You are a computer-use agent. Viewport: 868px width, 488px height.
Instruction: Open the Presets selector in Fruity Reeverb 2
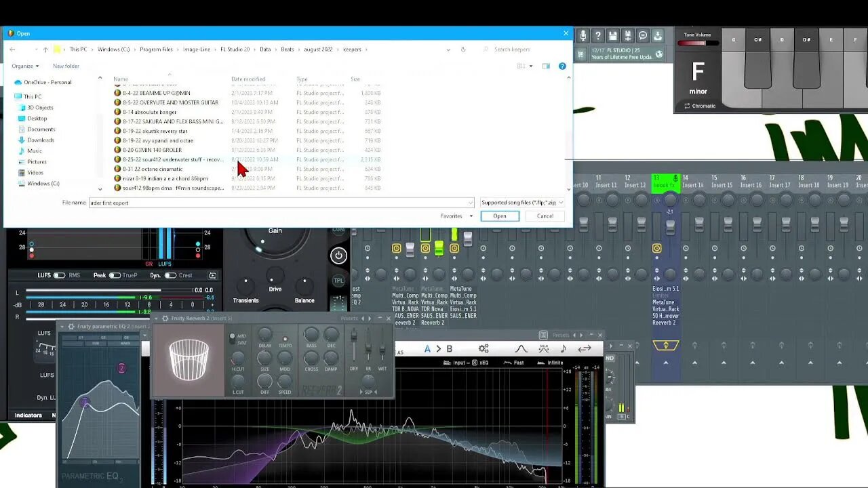tap(349, 318)
